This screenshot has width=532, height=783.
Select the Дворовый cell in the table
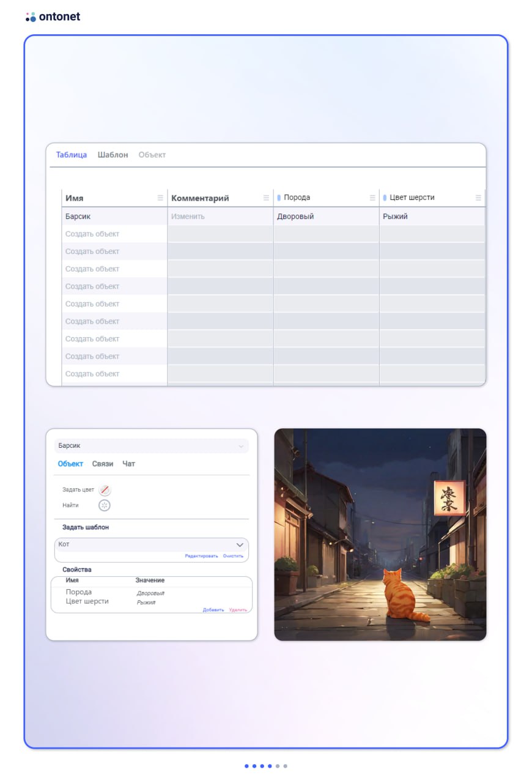click(x=326, y=216)
